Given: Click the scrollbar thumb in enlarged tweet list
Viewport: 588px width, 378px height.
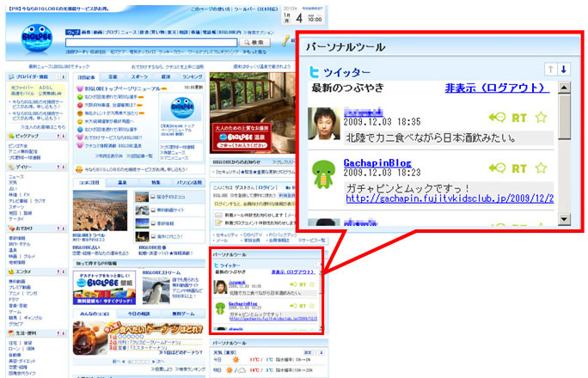Looking at the screenshot, I should tap(564, 117).
